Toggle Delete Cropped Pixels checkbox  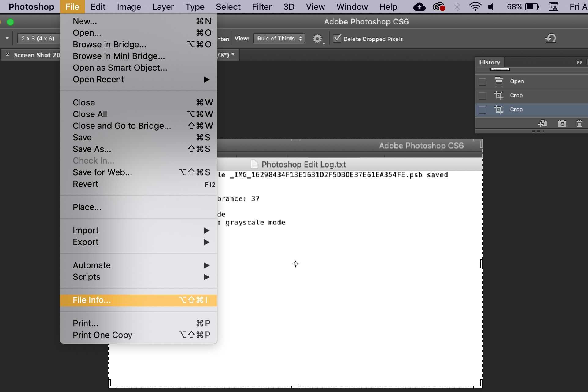(x=337, y=39)
